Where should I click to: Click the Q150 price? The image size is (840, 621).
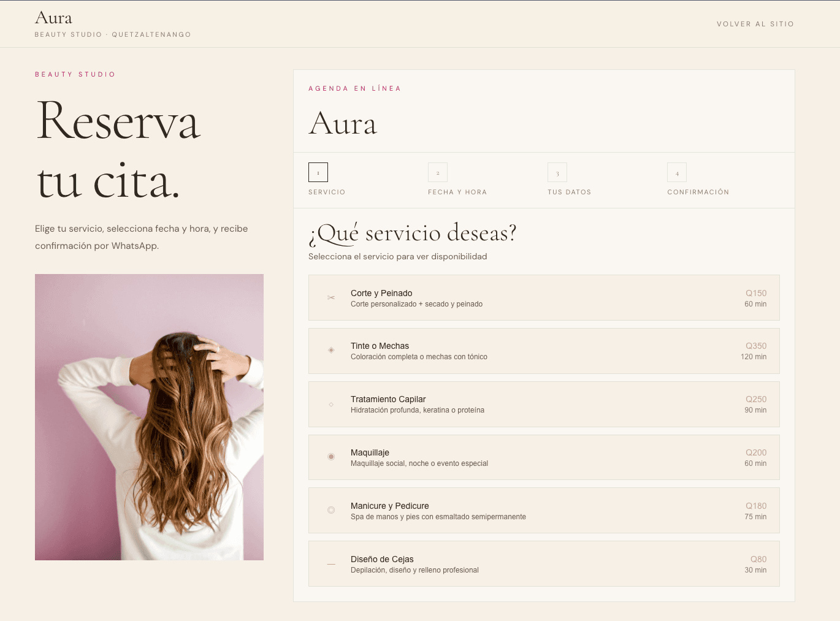tap(756, 293)
